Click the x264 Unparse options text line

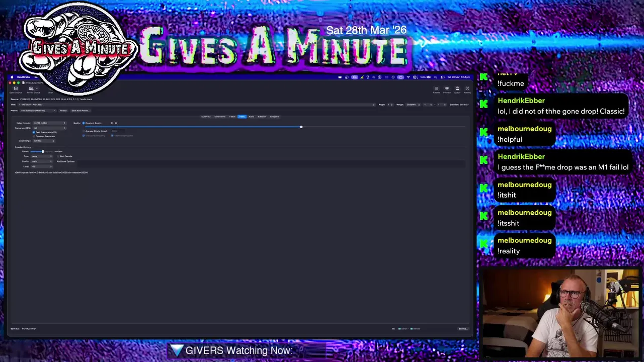pos(51,172)
